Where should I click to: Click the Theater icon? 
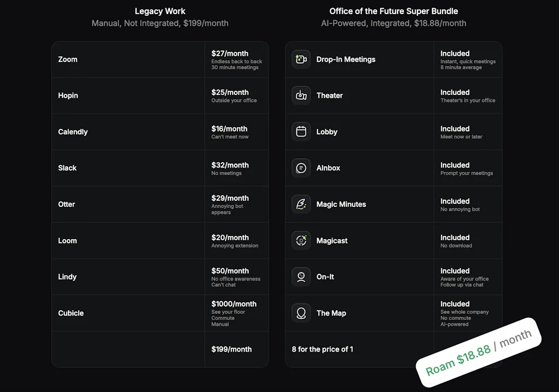[x=301, y=95]
